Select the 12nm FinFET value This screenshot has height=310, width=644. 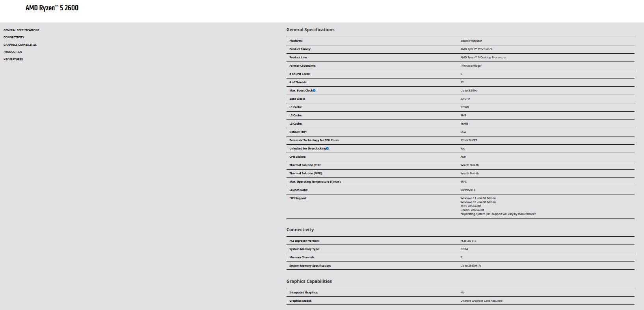point(469,140)
